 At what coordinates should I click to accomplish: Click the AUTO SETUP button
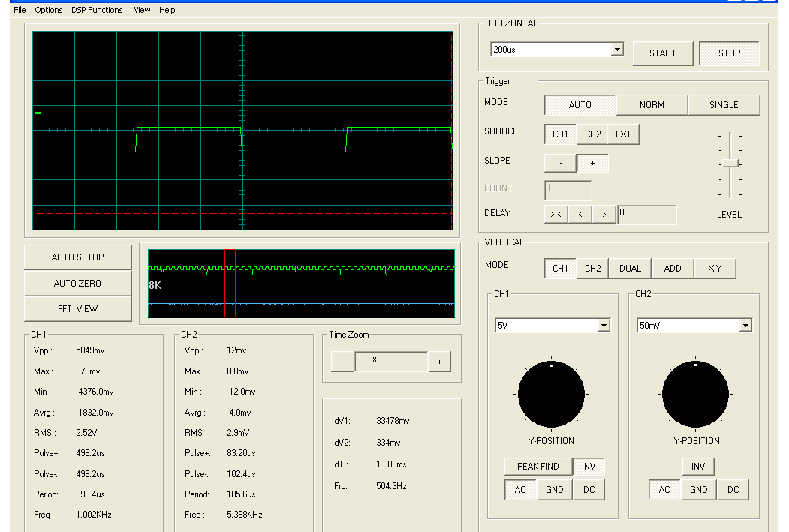click(x=77, y=257)
